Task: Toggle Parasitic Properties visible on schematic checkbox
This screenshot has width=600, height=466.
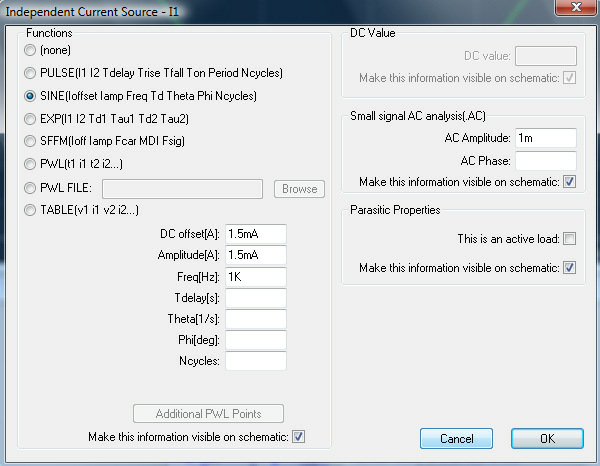Action: pyautogui.click(x=569, y=267)
